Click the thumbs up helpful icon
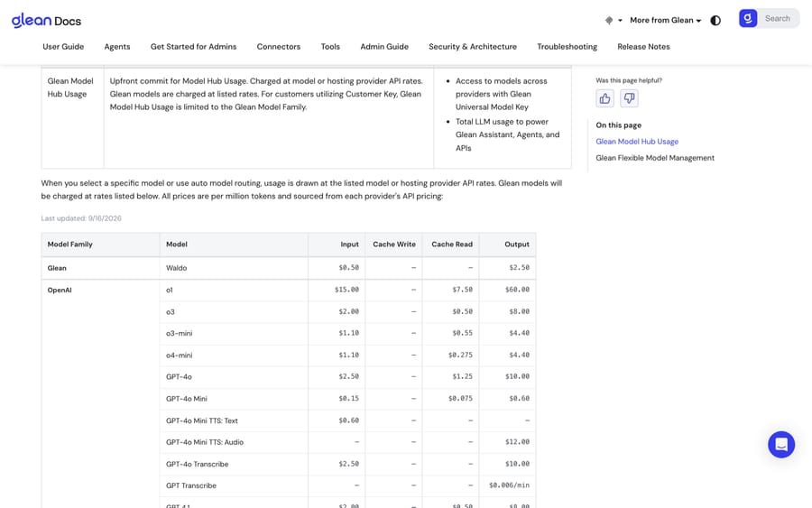 [604, 98]
